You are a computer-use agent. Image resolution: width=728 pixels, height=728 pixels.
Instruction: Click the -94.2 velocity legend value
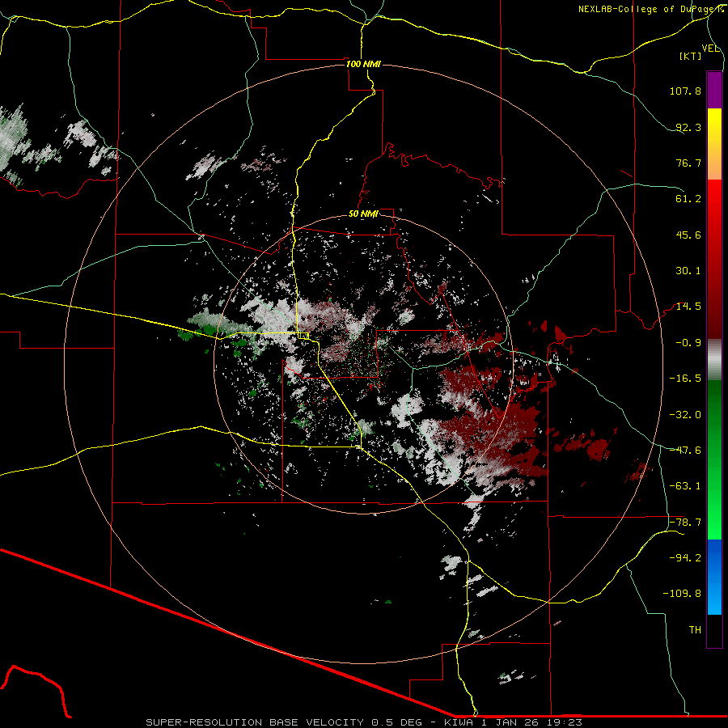[685, 558]
